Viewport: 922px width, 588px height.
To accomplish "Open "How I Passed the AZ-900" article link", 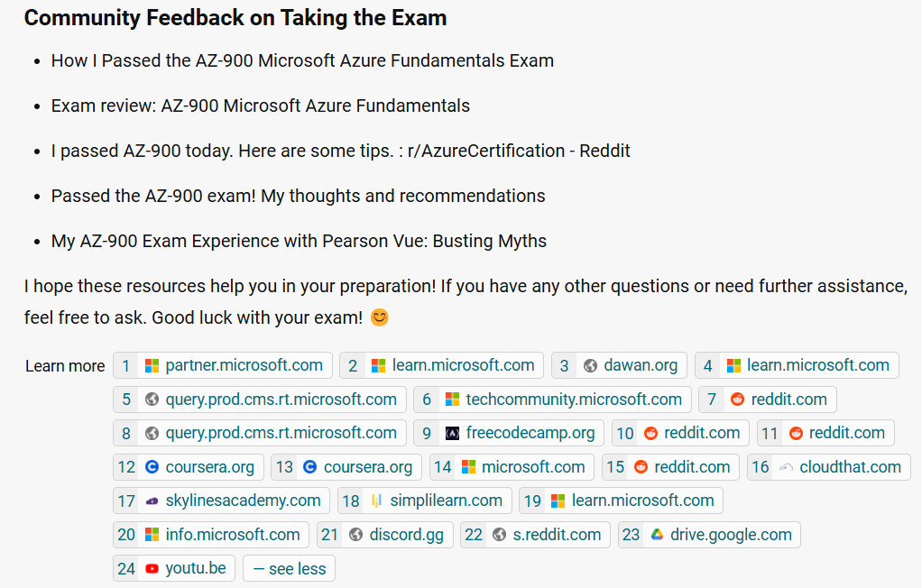I will (x=302, y=61).
